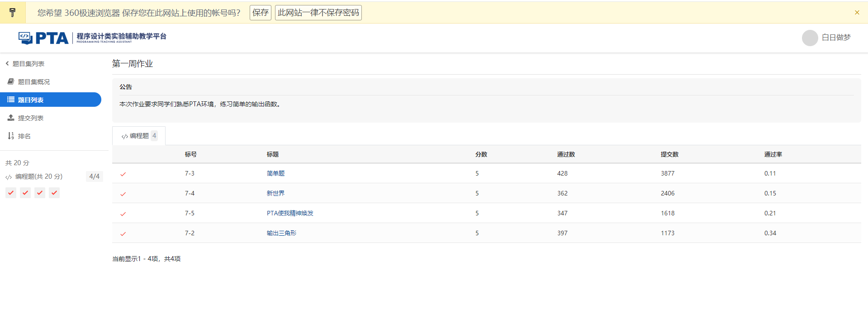Click the 4/4 progress badge
868x314 pixels.
(94, 176)
